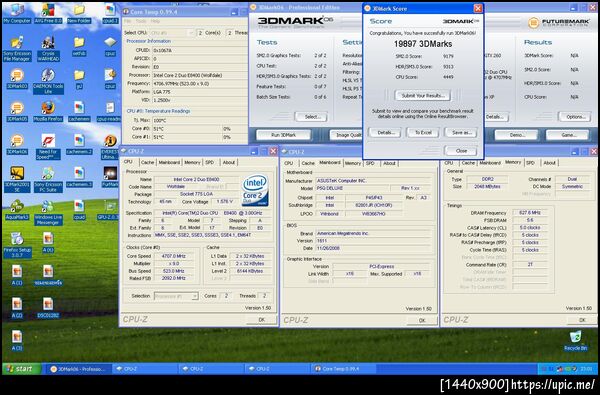The height and width of the screenshot is (395, 600).
Task: Open Sony Ericsson File Manager shortcut
Action: (x=17, y=49)
